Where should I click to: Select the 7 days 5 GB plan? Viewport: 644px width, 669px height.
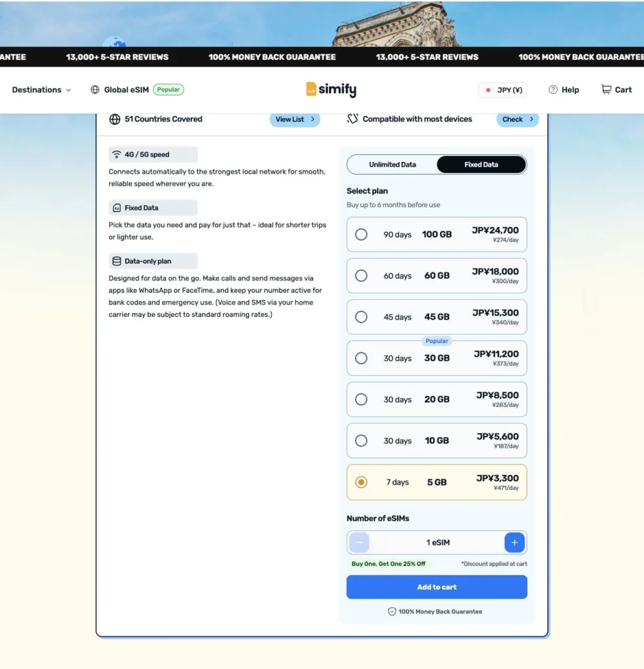437,482
